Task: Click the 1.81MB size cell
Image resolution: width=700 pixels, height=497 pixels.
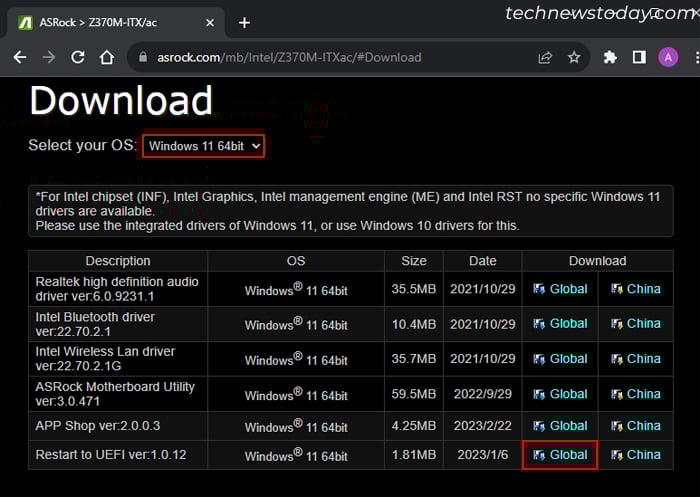Action: [x=414, y=455]
